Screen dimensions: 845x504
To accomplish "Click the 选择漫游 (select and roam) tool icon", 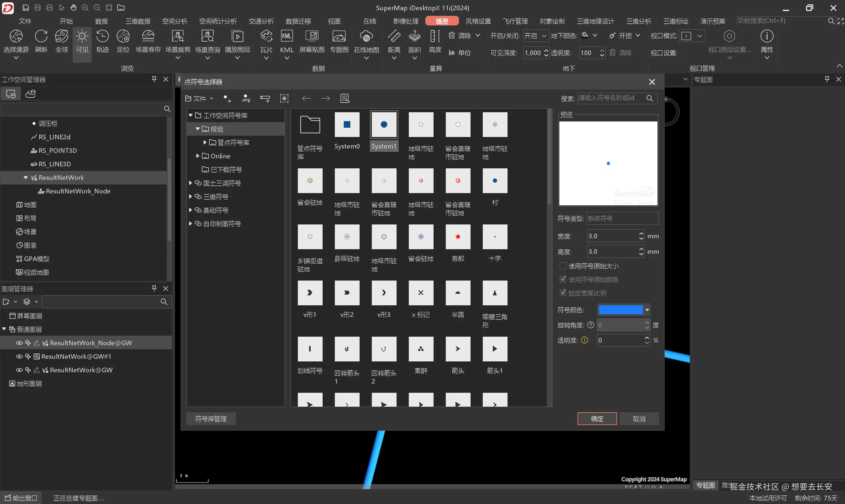I will tap(16, 36).
